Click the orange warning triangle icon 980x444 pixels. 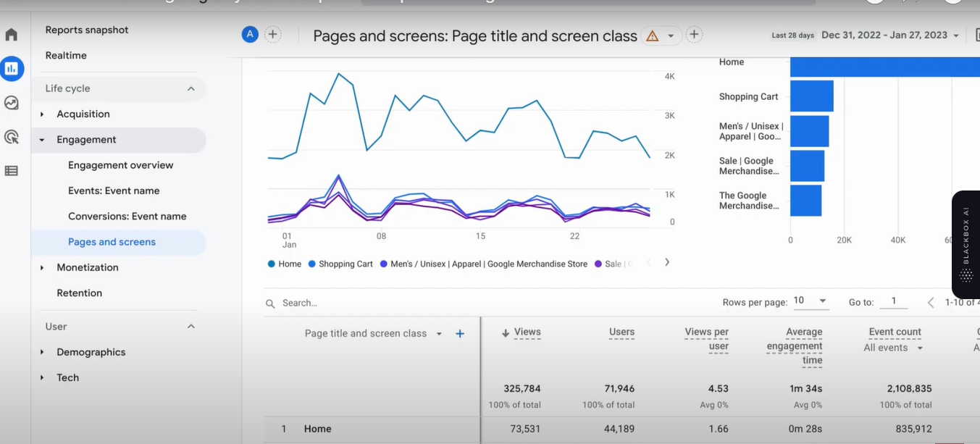[x=653, y=35]
